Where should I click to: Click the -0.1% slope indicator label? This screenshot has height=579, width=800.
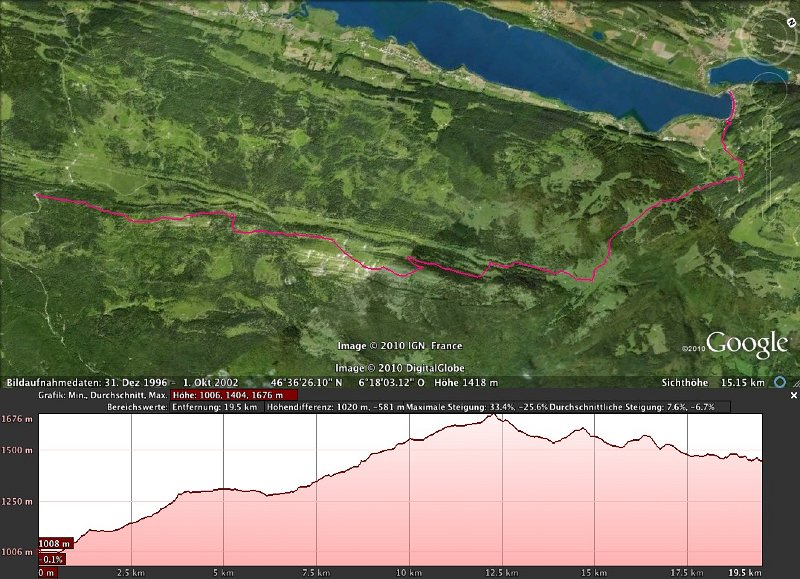tap(50, 559)
